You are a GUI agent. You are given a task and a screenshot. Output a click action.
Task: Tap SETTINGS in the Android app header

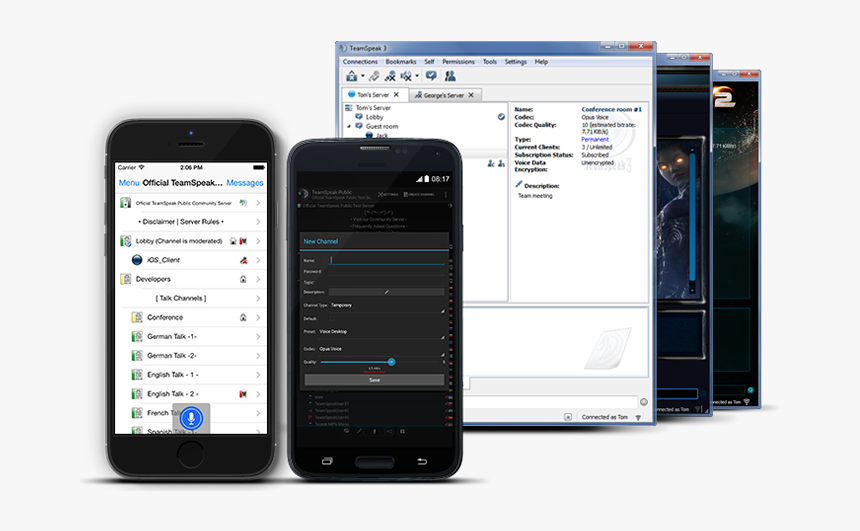point(388,194)
